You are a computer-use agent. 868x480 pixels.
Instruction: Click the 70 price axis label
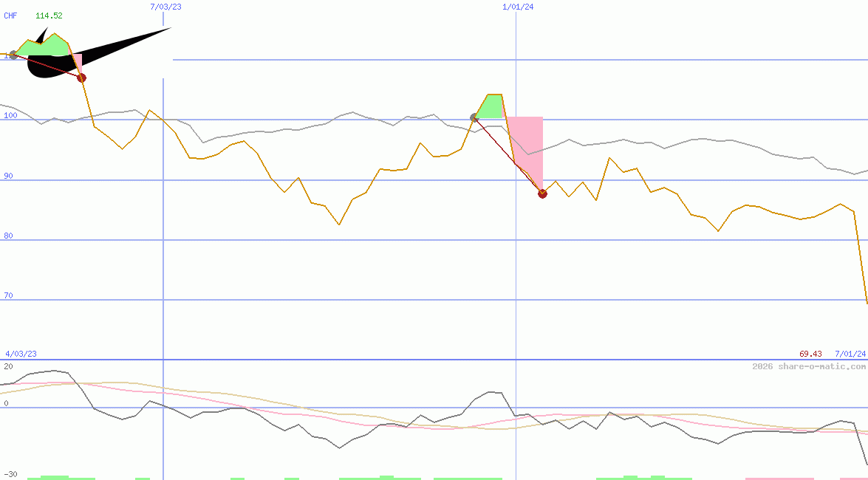[x=7, y=295]
